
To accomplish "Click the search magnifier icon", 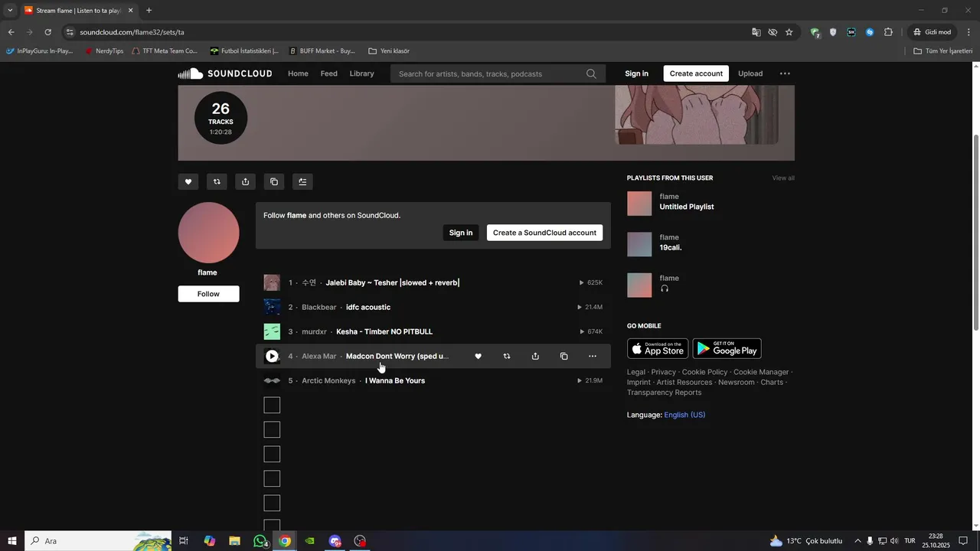I will 591,73.
